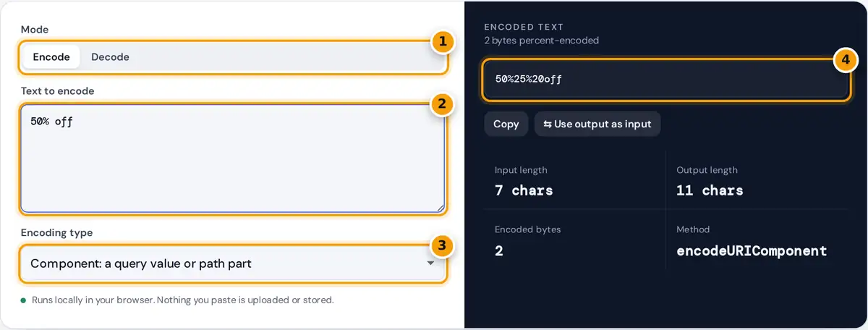Click the Copy button
This screenshot has width=868, height=330.
[x=506, y=124]
